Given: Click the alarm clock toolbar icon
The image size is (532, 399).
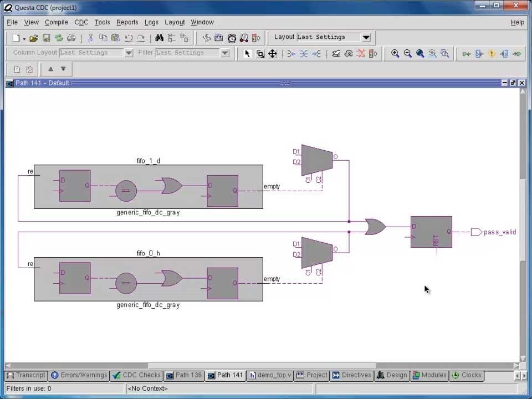Looking at the screenshot, I should pos(232,38).
